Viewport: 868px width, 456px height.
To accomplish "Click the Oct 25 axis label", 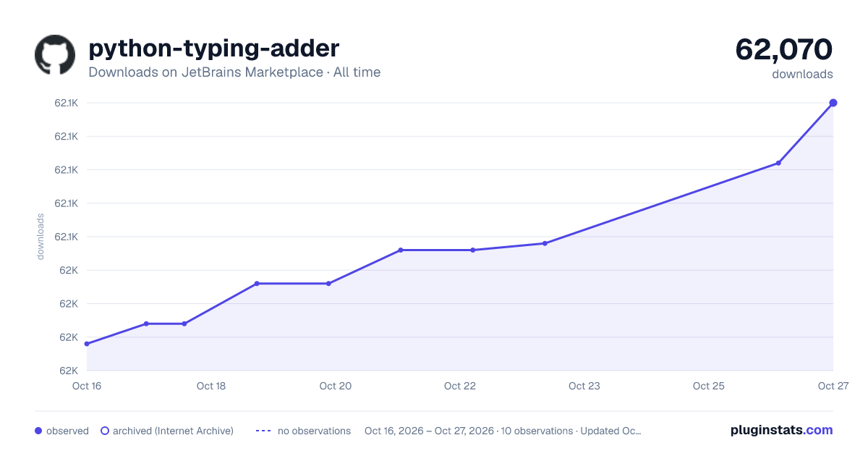I will tap(709, 386).
